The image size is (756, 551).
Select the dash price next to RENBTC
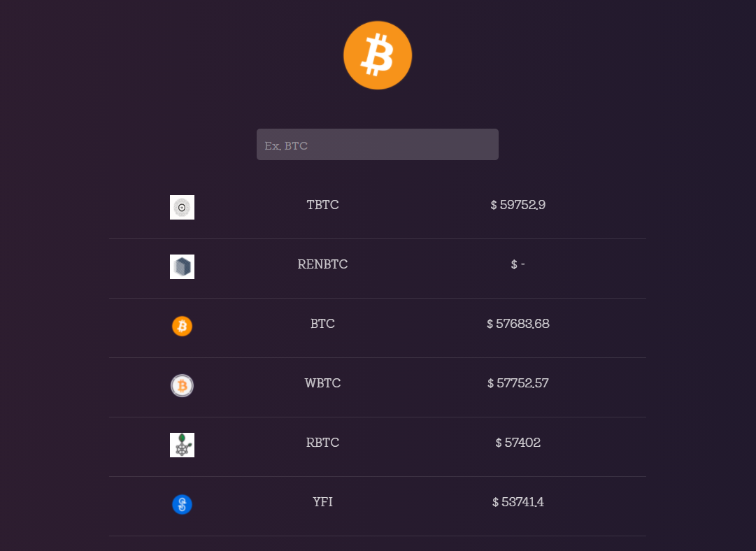coord(518,264)
